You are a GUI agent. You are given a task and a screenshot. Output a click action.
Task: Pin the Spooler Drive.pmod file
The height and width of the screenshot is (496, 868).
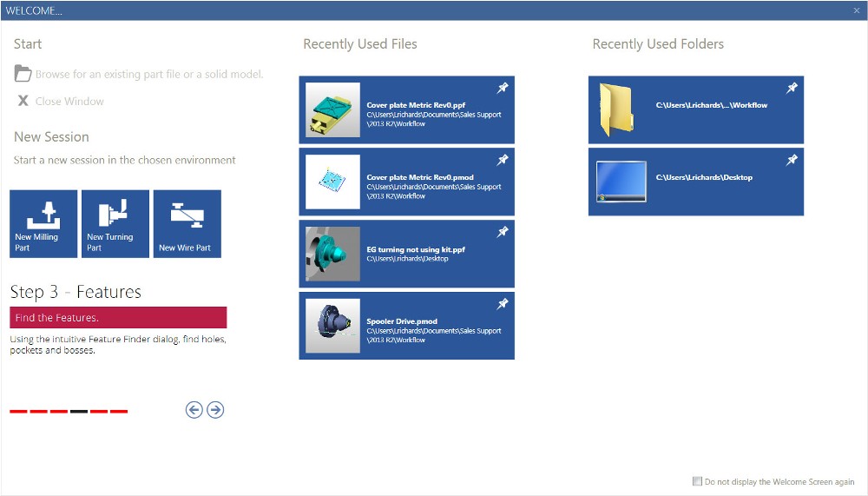click(503, 304)
